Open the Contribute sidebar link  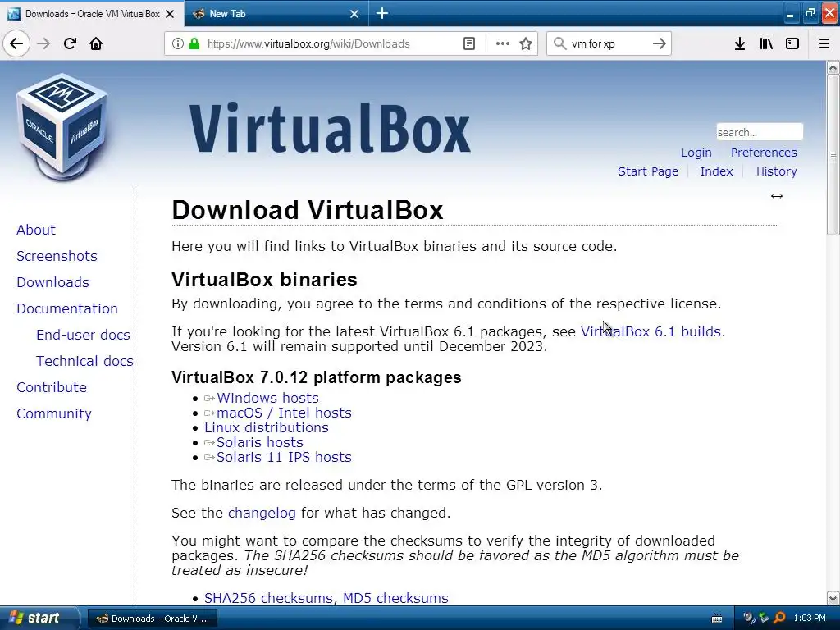(52, 387)
